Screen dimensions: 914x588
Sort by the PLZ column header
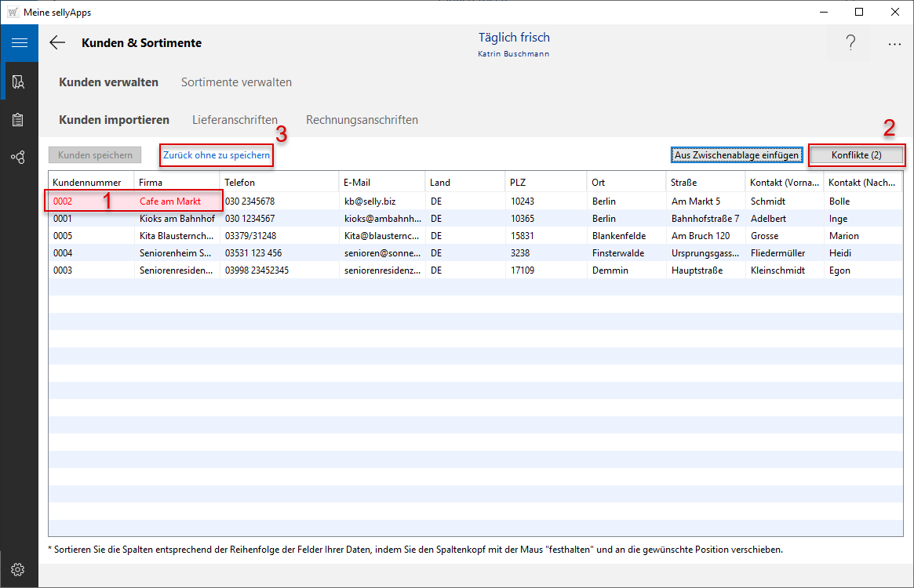point(518,182)
